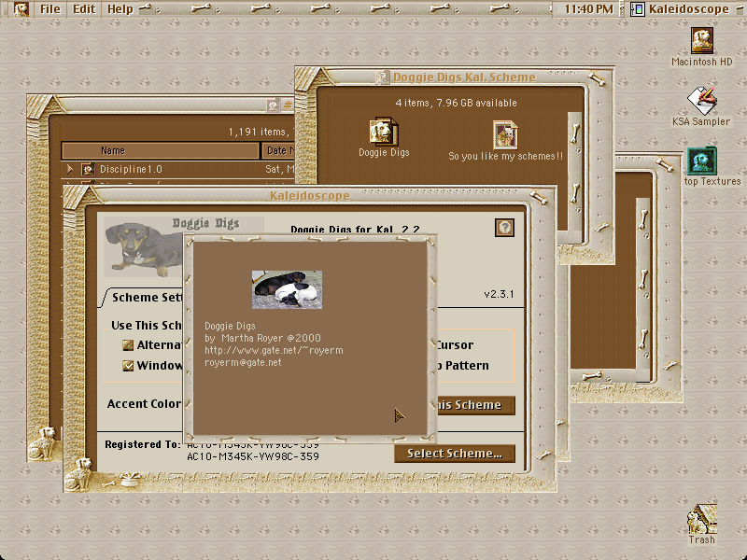Image resolution: width=747 pixels, height=560 pixels.
Task: Open the Apple menu dog icon
Action: coord(21,8)
